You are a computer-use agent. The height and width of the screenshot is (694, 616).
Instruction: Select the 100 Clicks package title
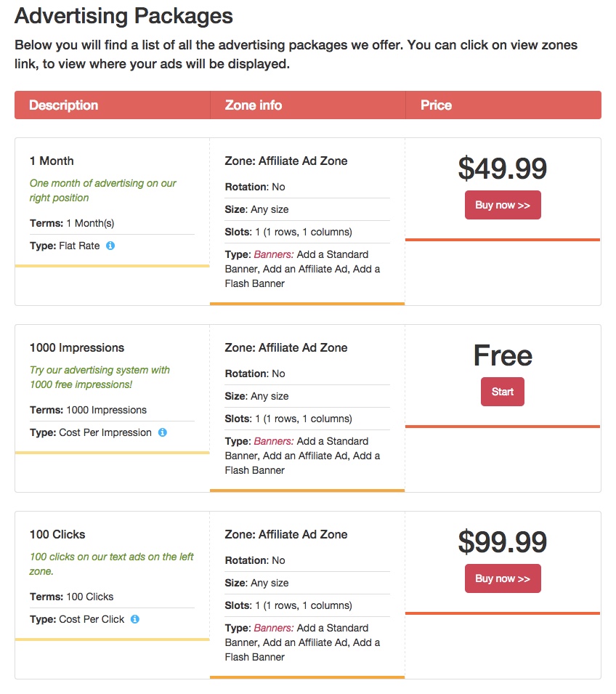(57, 534)
